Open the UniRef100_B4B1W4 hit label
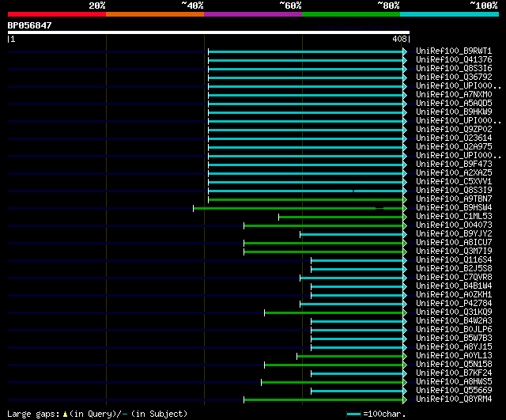Image resolution: width=506 pixels, height=420 pixels. click(454, 286)
